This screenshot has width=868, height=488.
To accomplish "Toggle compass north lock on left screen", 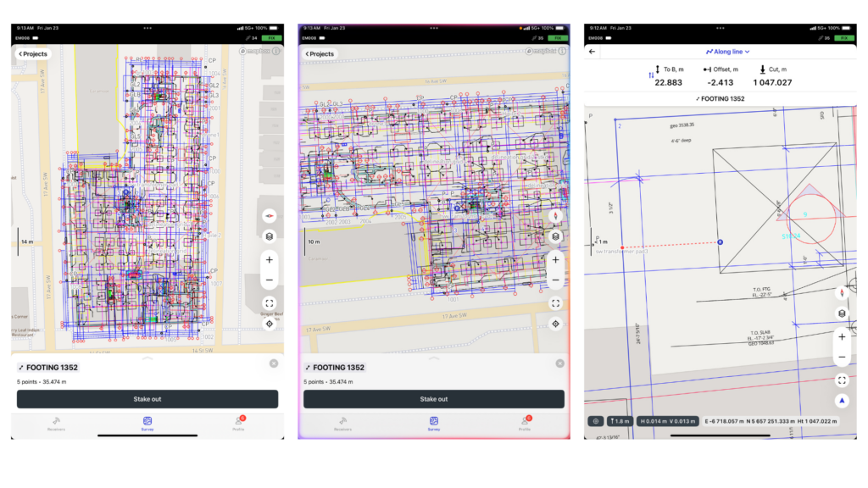I will (269, 216).
